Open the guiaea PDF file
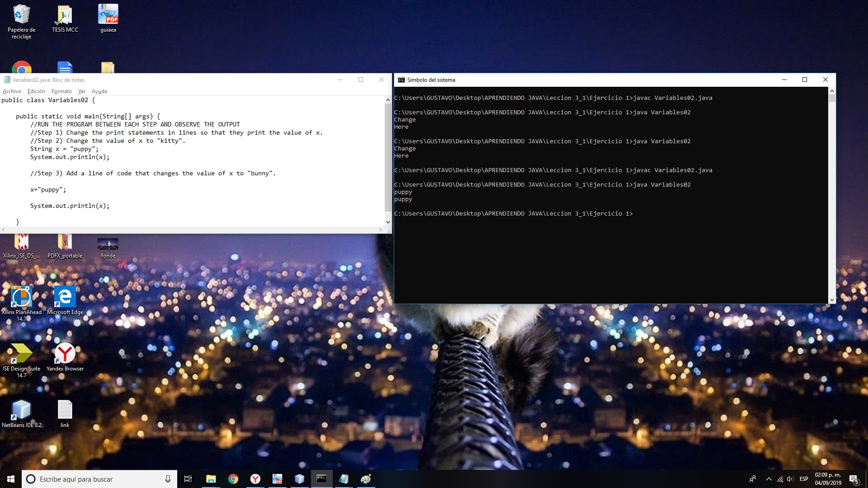 point(108,14)
